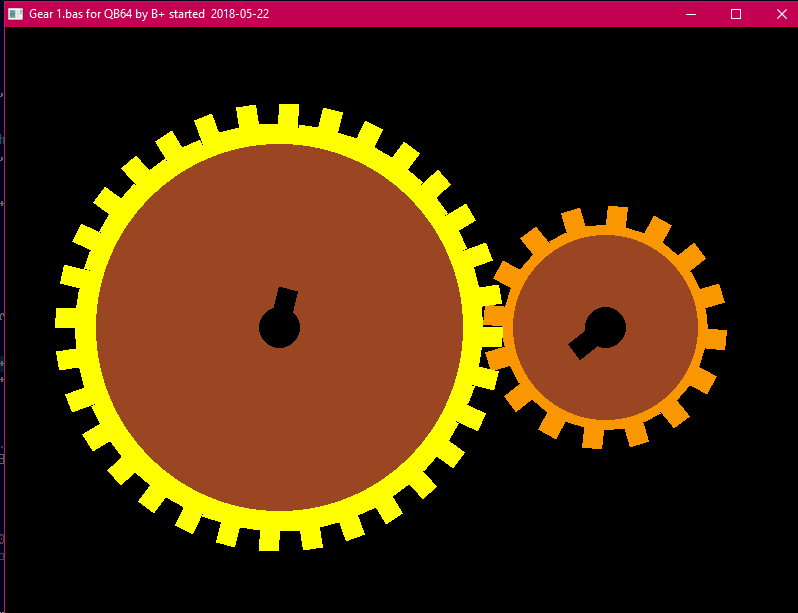The width and height of the screenshot is (798, 613).
Task: Click where the two gears' teeth mesh
Action: [x=492, y=318]
